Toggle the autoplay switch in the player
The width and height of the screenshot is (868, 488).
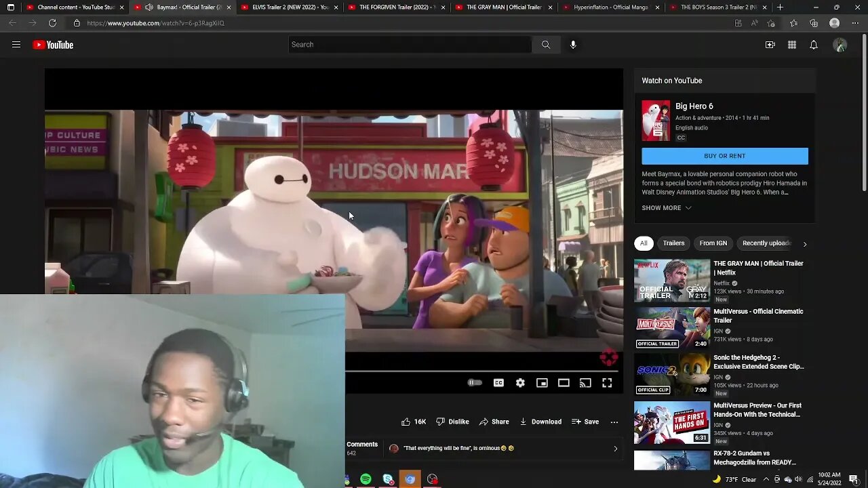coord(475,383)
